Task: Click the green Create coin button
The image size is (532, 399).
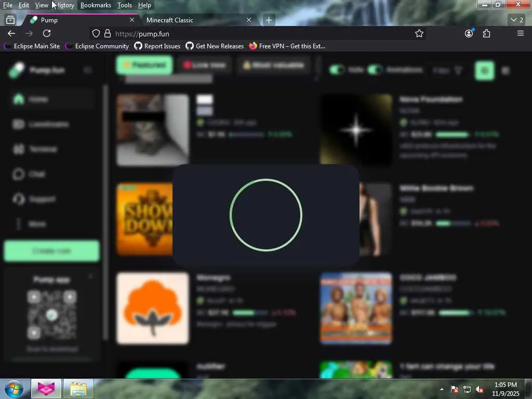Action: point(51,251)
